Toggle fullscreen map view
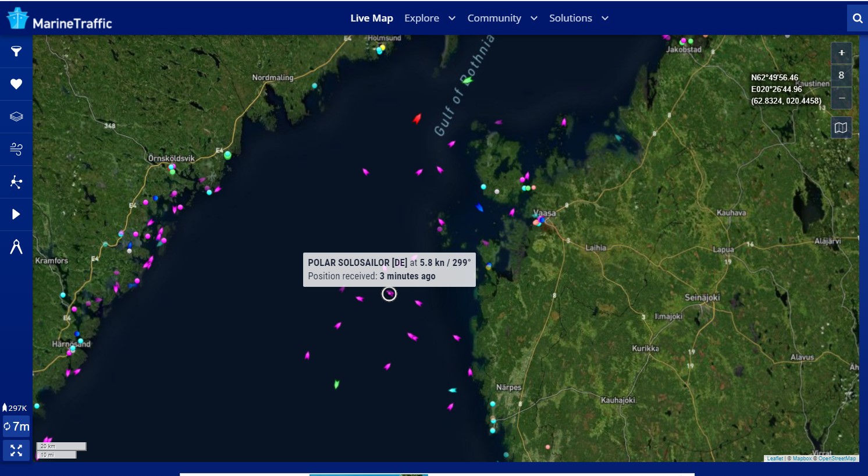The image size is (868, 476). [16, 450]
